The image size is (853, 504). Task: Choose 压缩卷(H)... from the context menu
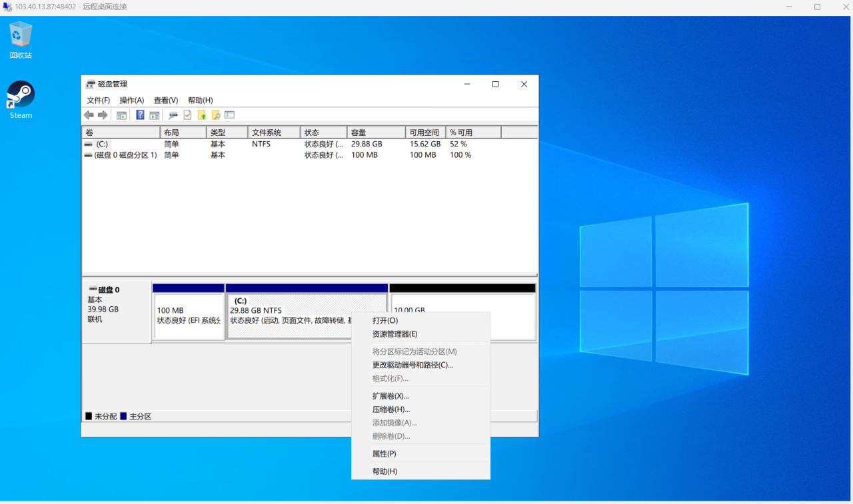point(391,409)
